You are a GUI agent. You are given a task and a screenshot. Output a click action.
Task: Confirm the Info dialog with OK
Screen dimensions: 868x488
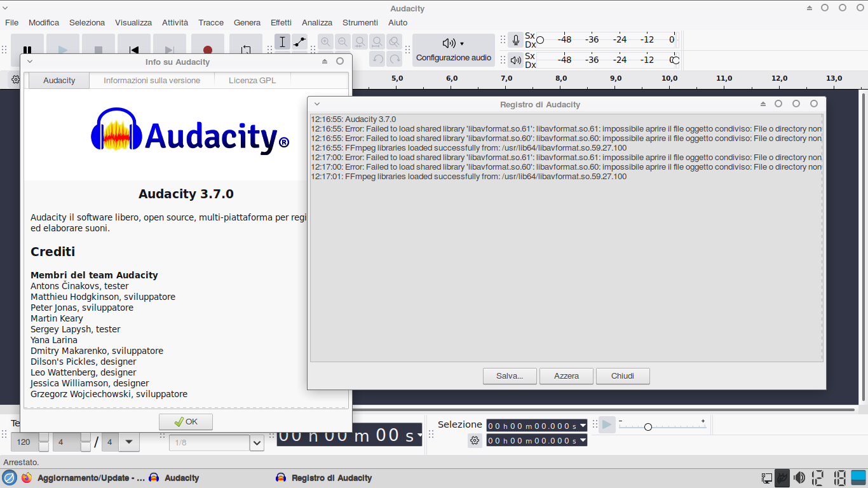(186, 422)
